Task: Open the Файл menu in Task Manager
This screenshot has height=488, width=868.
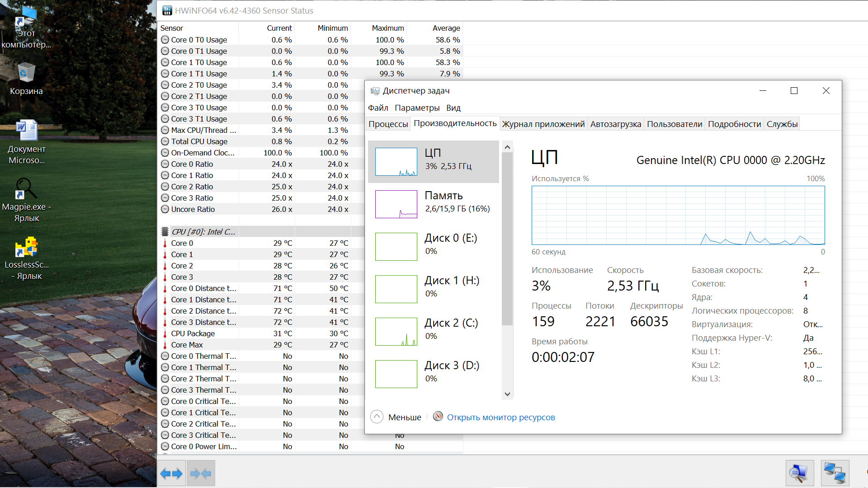Action: (378, 108)
